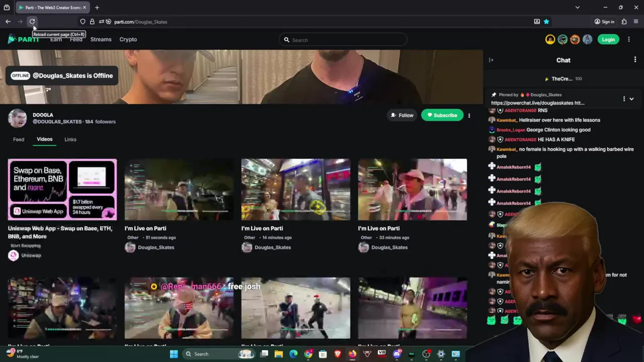Click the green Subscribe button
Screen dimensions: 644x362
[x=442, y=115]
